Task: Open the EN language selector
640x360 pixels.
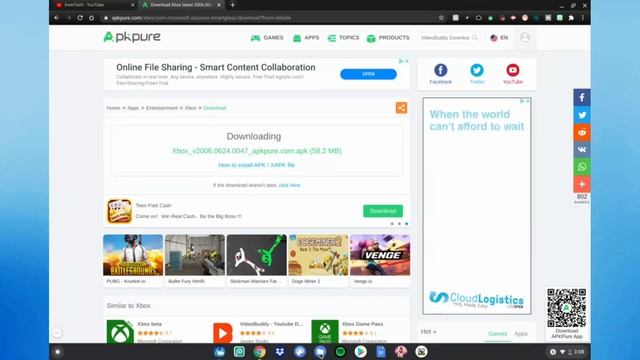Action: pos(499,38)
